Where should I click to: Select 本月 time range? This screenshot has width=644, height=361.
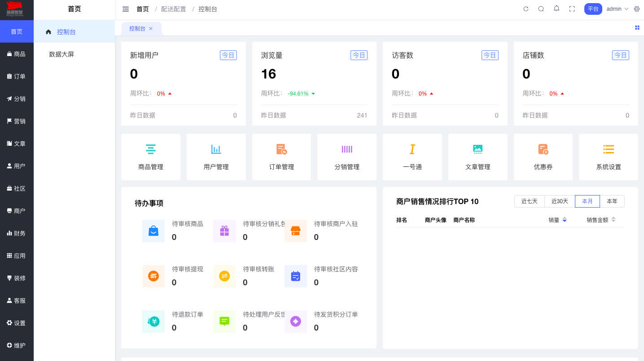click(x=587, y=201)
